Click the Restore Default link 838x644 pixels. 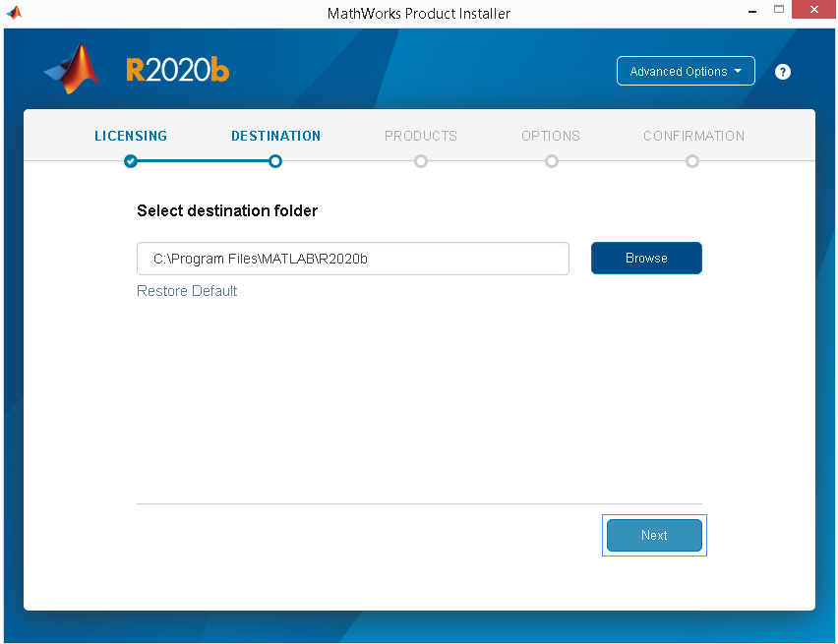(187, 291)
